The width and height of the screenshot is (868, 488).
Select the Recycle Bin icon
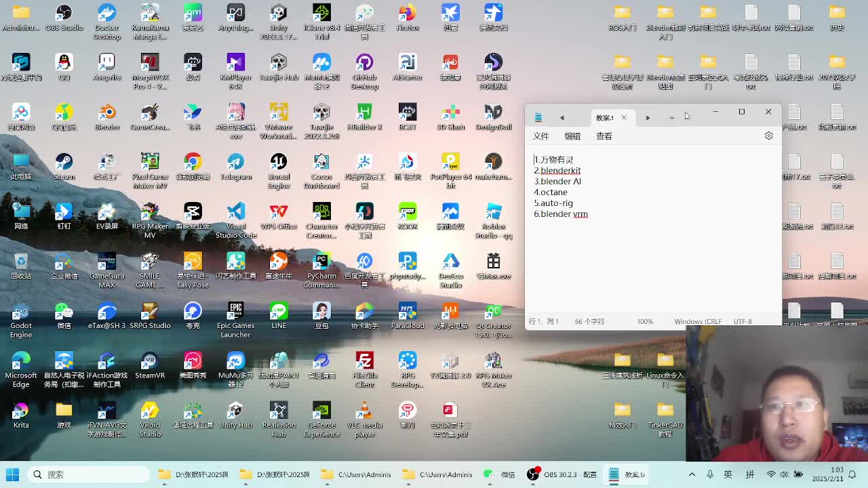[21, 266]
